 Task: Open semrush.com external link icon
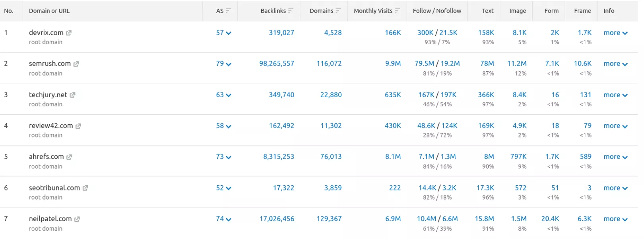pos(76,64)
